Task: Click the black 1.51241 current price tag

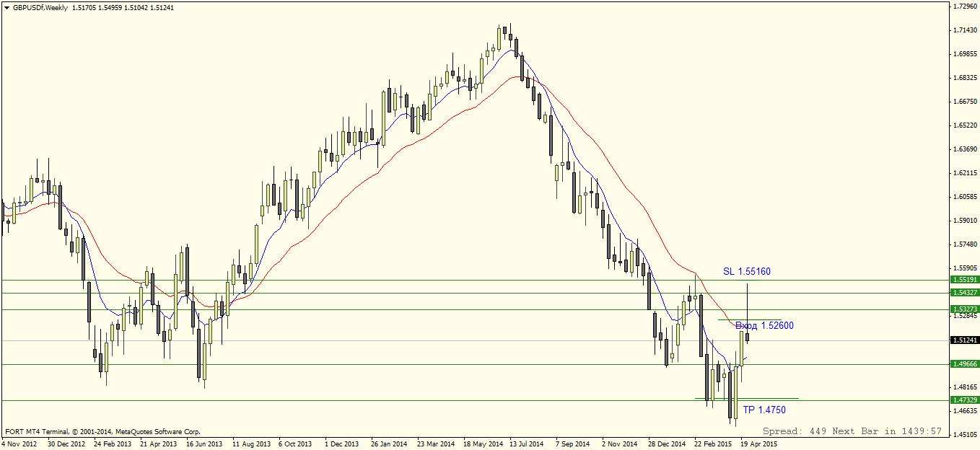Action: [x=965, y=340]
